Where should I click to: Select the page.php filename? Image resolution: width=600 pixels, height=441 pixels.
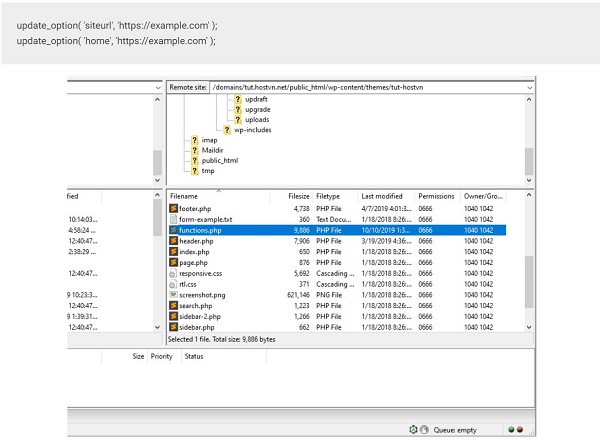click(193, 263)
